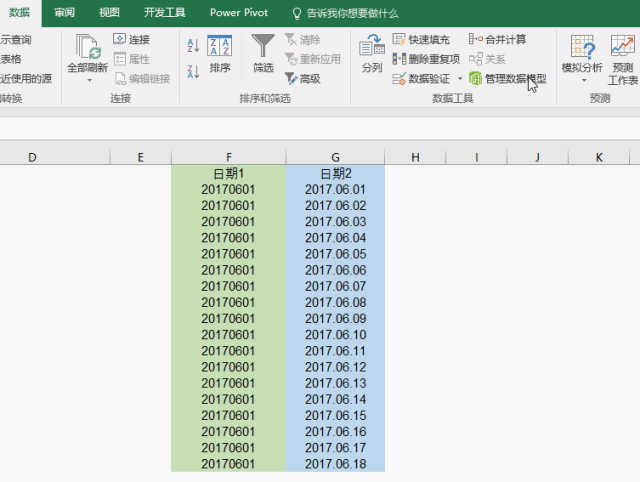Click the Text to Columns icon
640x482 pixels.
(x=372, y=45)
